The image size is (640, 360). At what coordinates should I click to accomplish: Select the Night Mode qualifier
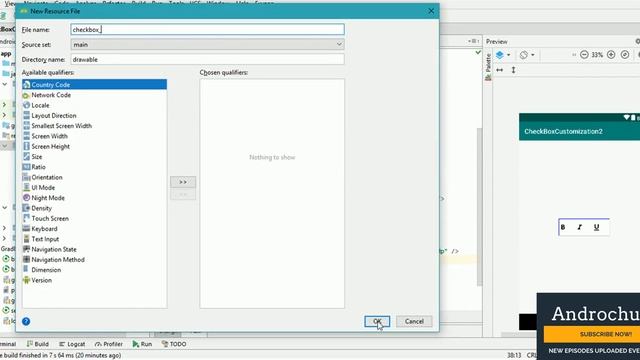[x=94, y=198]
